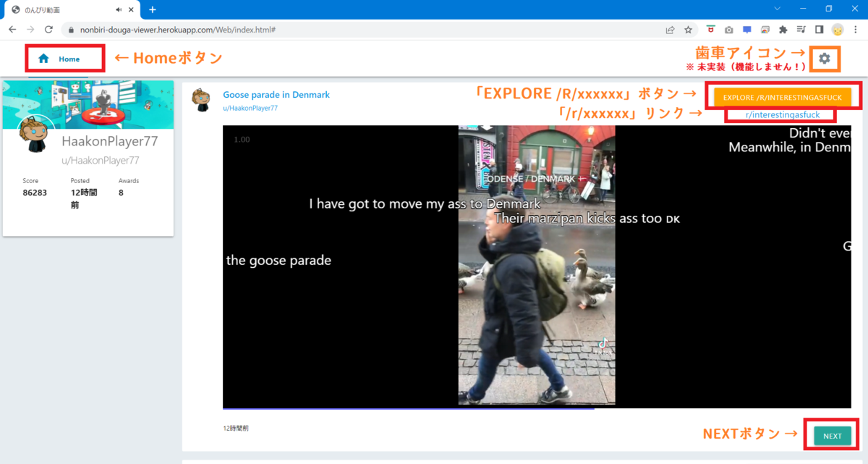Click poster avatar beside post title
The height and width of the screenshot is (464, 868).
[201, 100]
